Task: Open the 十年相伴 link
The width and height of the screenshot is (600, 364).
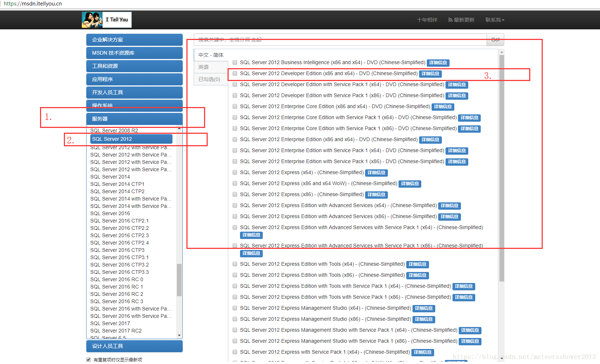Action: (x=427, y=20)
